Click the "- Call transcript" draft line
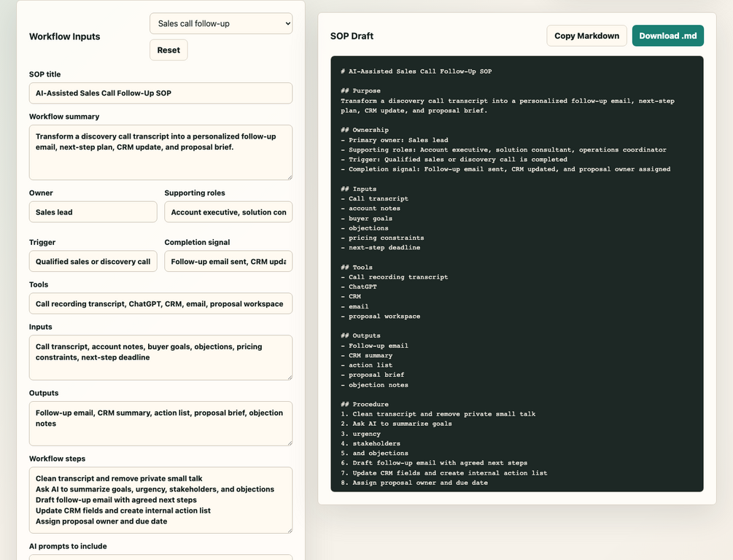 pos(374,198)
